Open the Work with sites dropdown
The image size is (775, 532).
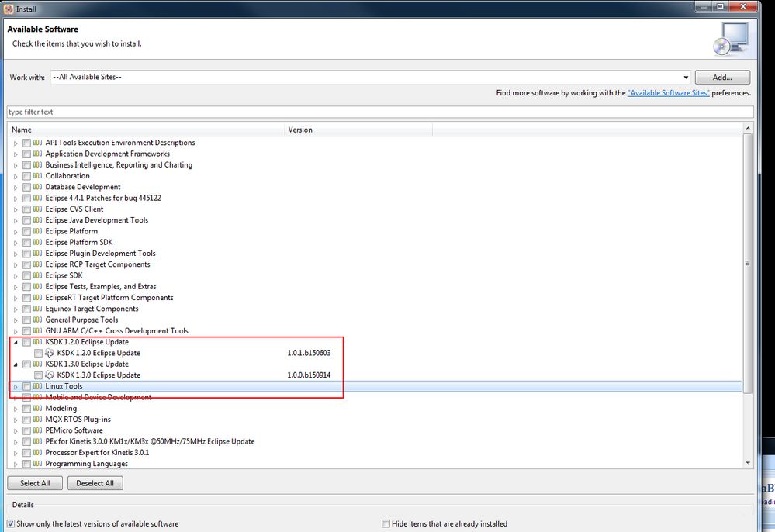pyautogui.click(x=686, y=77)
